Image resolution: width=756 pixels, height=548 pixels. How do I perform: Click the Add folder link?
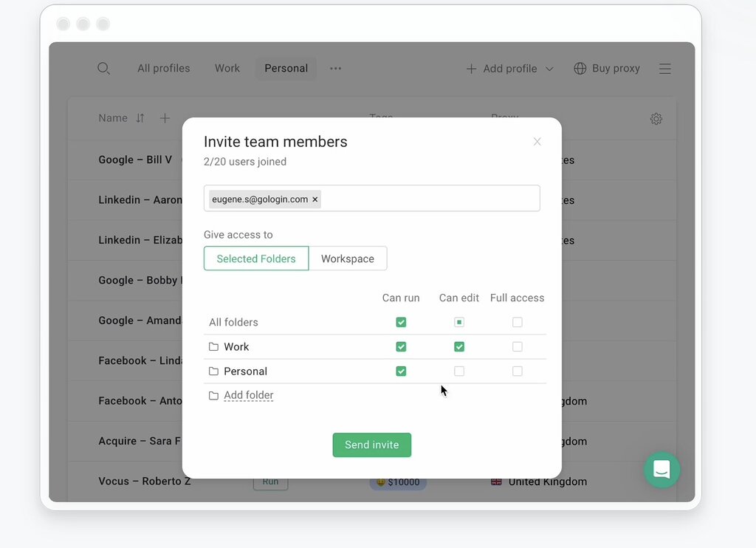pos(249,396)
